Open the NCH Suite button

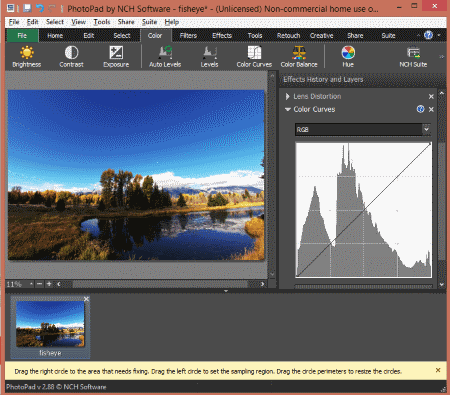click(413, 57)
